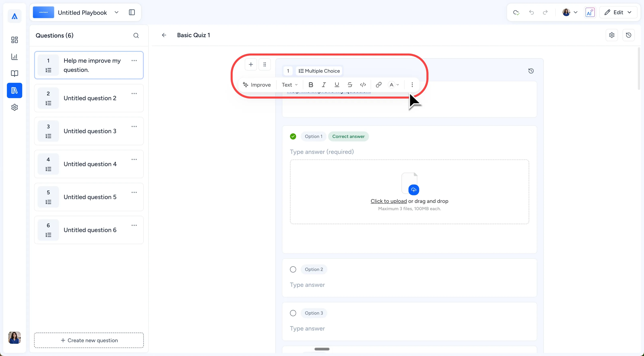
Task: Apply strikethrough formatting
Action: 350,85
